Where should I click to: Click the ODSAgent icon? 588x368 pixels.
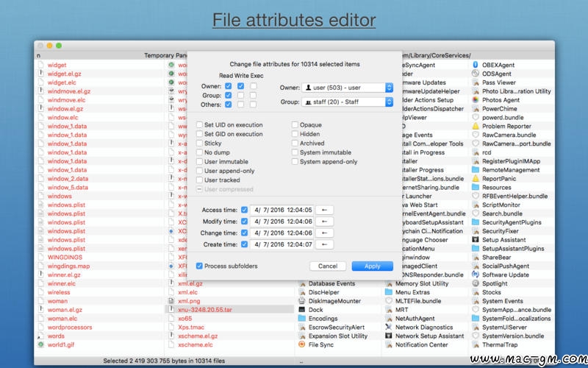(476, 74)
